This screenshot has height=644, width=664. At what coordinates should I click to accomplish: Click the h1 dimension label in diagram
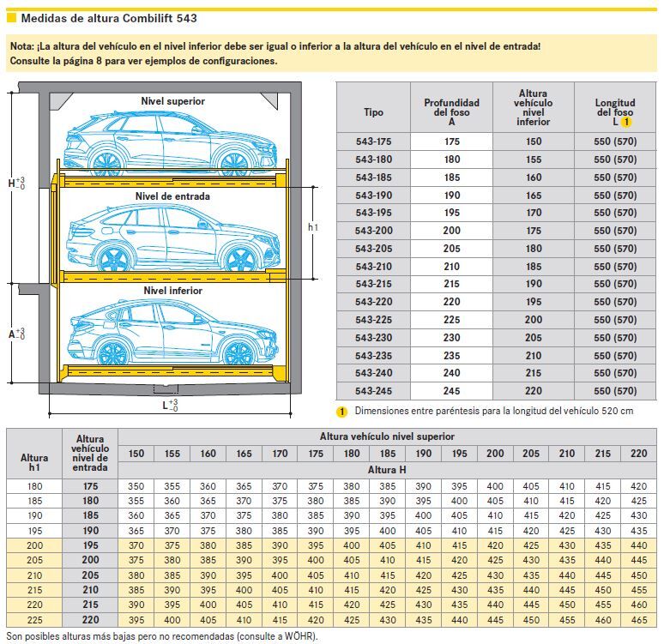313,228
